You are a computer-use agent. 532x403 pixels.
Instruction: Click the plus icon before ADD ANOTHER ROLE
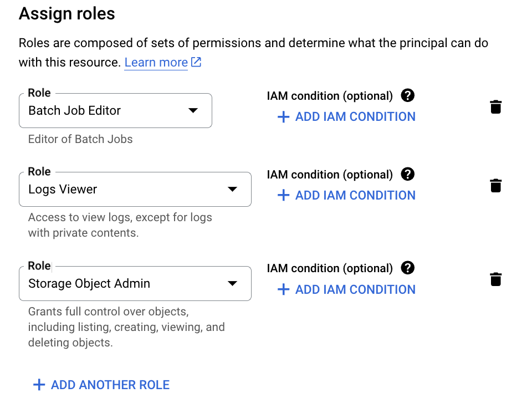pyautogui.click(x=39, y=384)
